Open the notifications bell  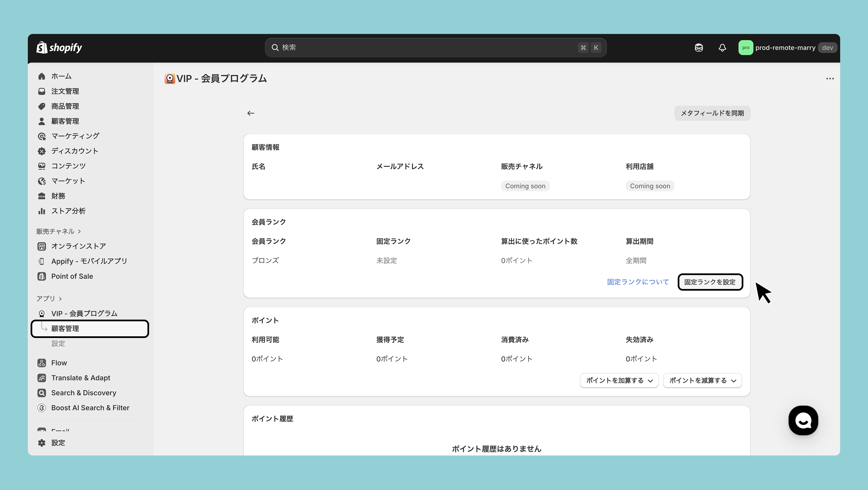coord(722,48)
